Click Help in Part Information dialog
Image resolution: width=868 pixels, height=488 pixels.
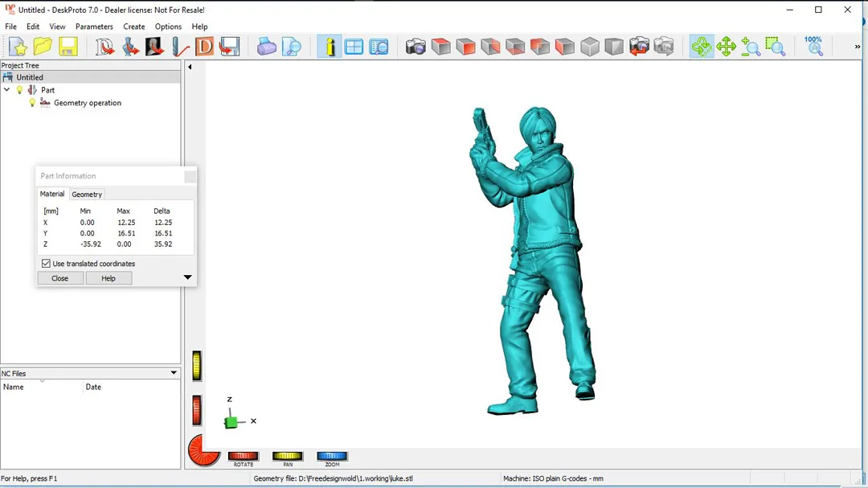click(x=108, y=278)
